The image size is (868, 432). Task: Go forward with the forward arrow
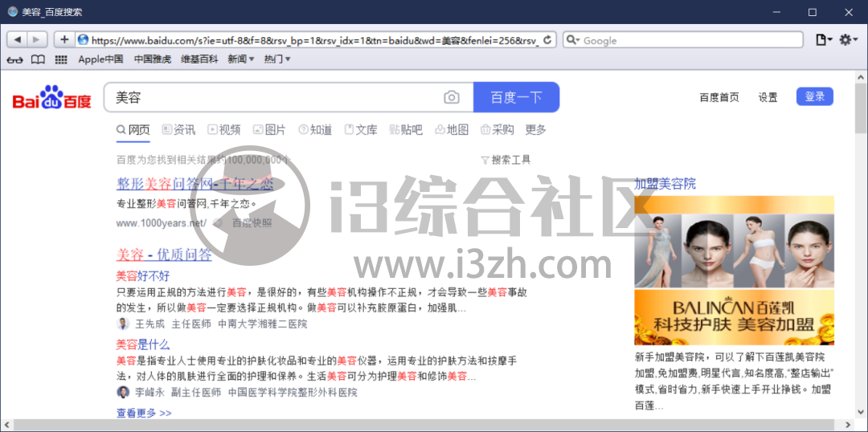(36, 39)
